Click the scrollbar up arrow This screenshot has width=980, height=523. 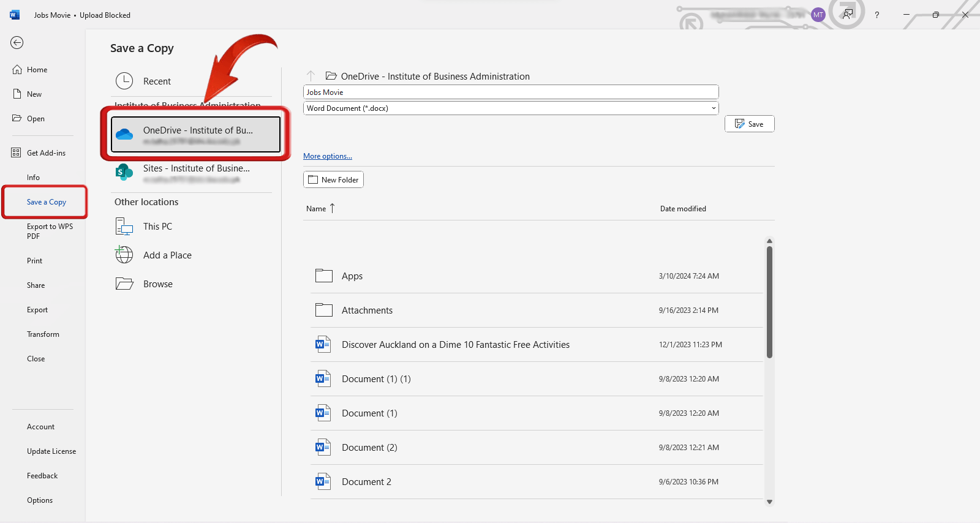tap(769, 241)
